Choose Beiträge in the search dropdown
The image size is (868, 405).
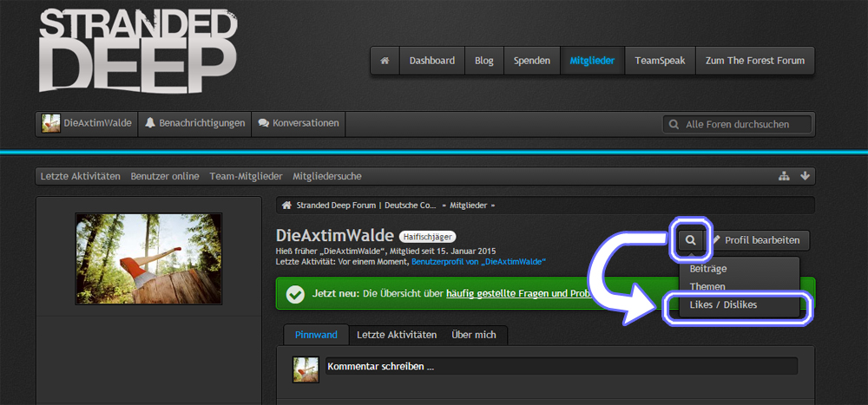tap(708, 269)
